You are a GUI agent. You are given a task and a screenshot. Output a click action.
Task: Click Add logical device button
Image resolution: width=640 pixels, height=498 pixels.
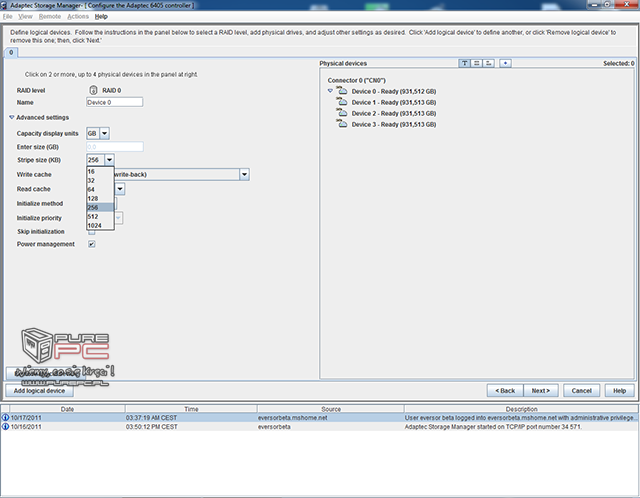[x=39, y=391]
